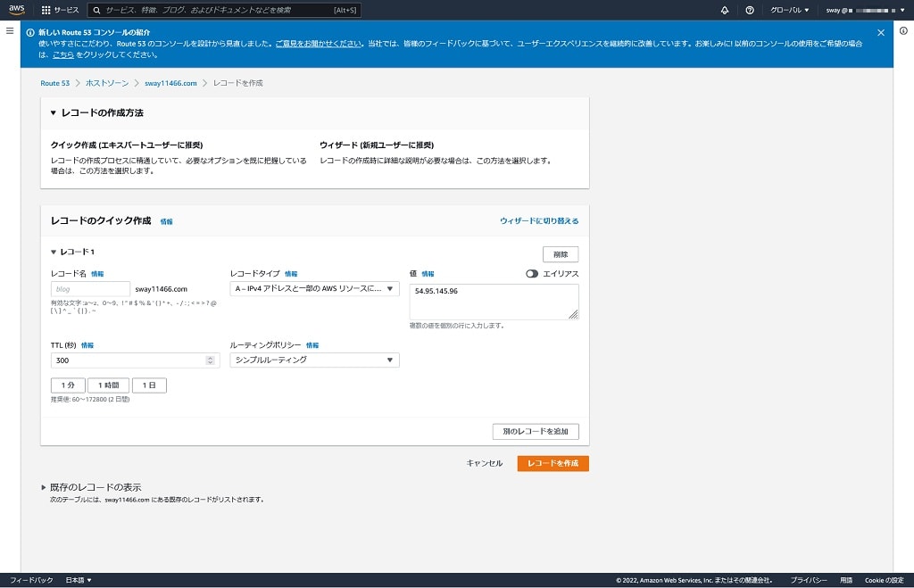Open the ルーティングポリシー dropdown
The image size is (914, 588).
coord(315,360)
